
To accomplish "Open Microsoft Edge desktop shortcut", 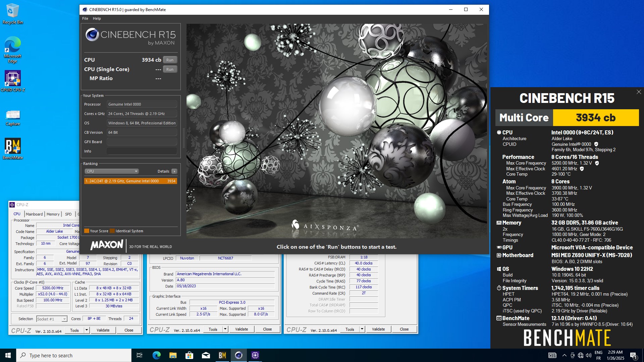I will (12, 50).
